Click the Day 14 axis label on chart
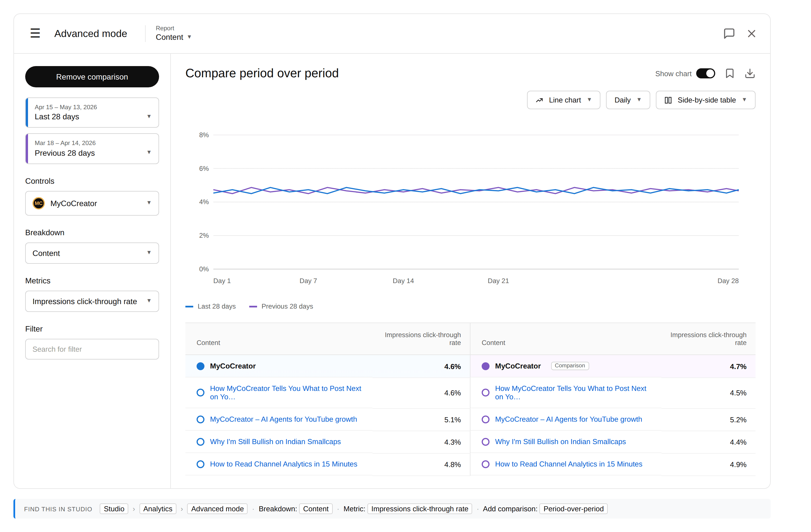Screen dimensions: 811x532 403,281
